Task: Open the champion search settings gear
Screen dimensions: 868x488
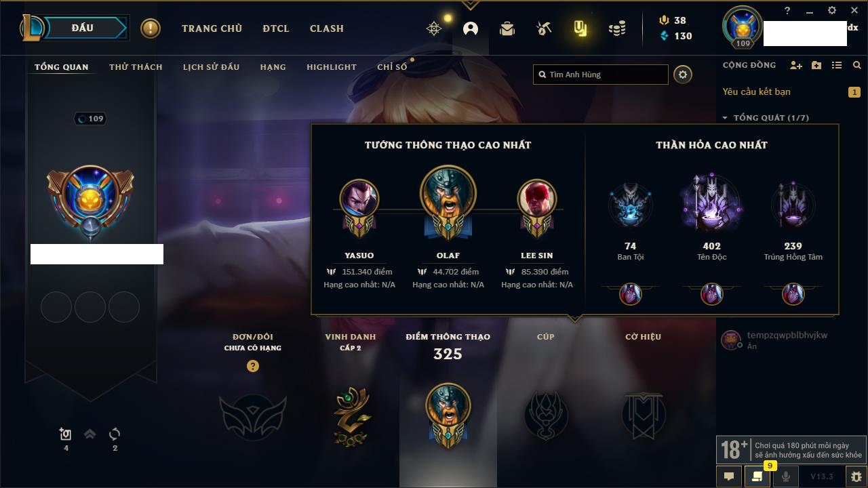Action: (683, 75)
